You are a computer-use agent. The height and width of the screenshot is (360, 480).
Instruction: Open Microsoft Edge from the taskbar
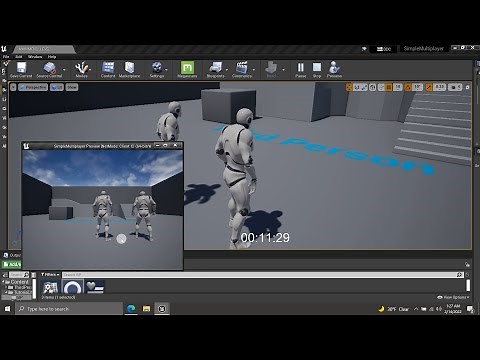point(131,309)
